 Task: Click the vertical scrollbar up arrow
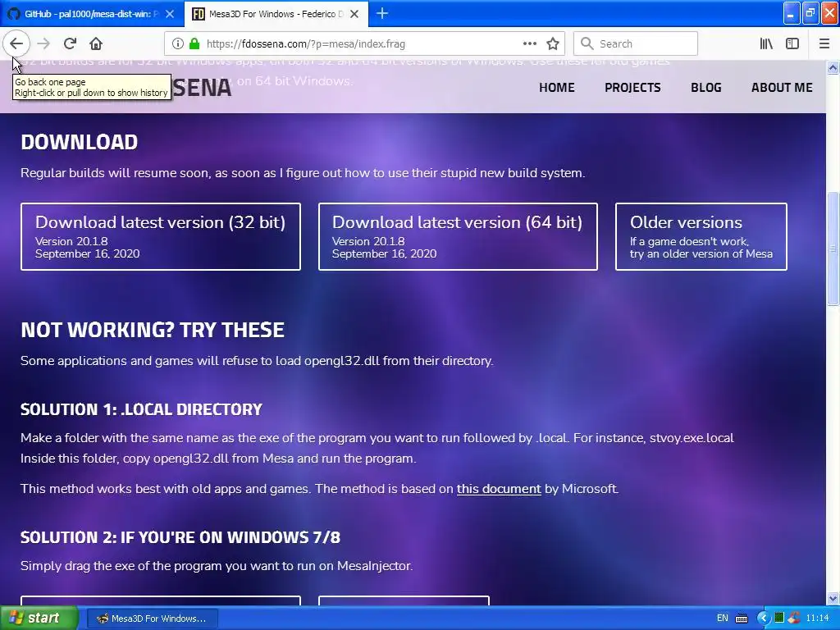(x=833, y=67)
